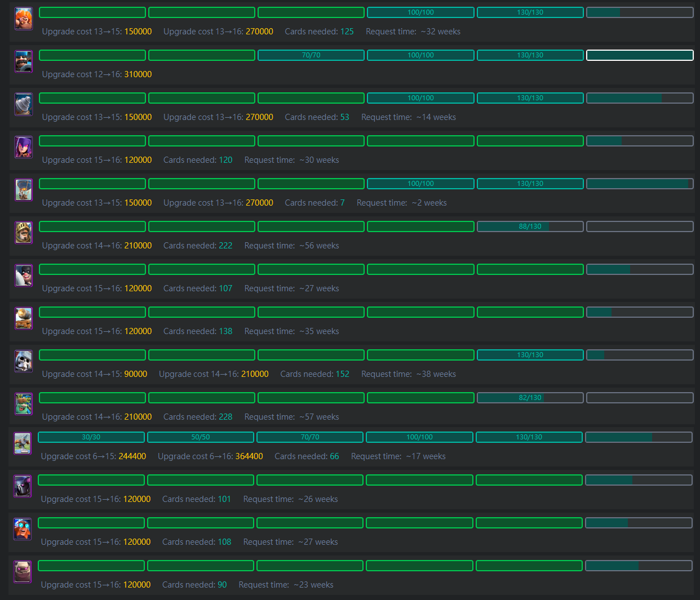Click the 50/50 progress bar
The width and height of the screenshot is (700, 600).
coord(201,437)
